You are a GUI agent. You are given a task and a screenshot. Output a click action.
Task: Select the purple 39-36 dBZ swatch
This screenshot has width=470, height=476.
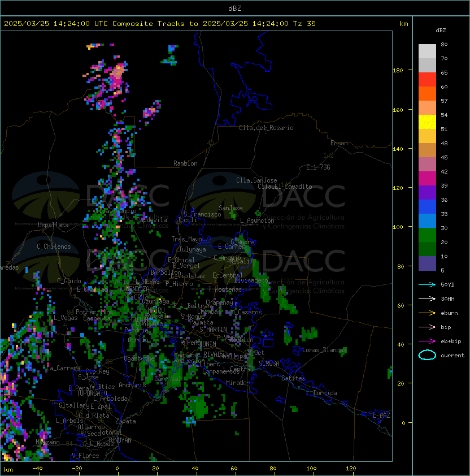click(x=427, y=192)
